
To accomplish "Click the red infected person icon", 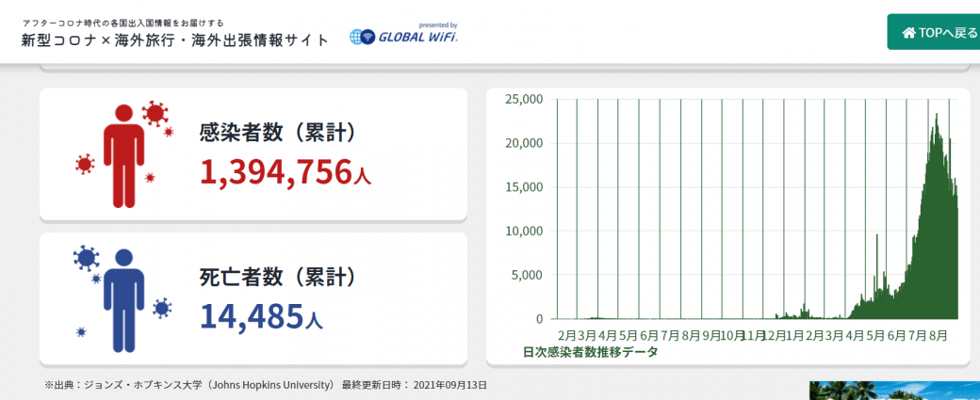I will [123, 155].
